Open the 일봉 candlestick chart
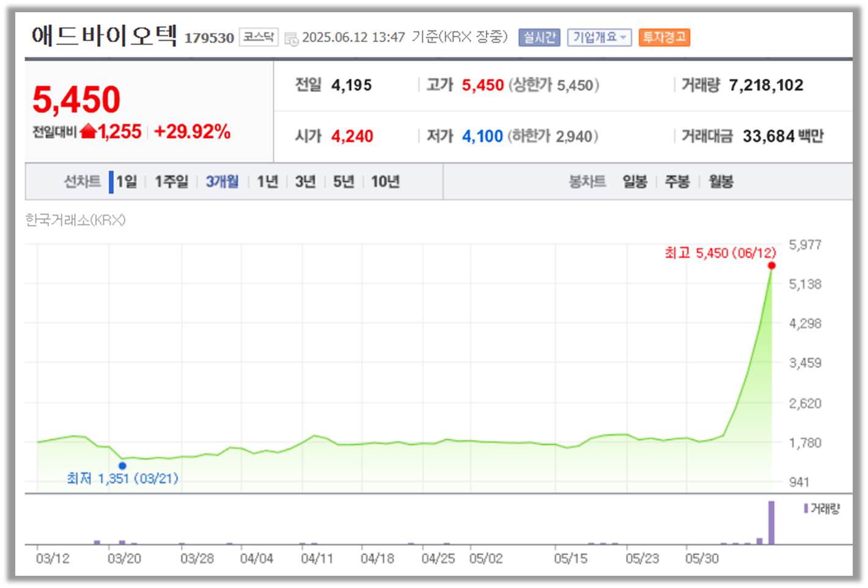The height and width of the screenshot is (588, 868). click(635, 182)
